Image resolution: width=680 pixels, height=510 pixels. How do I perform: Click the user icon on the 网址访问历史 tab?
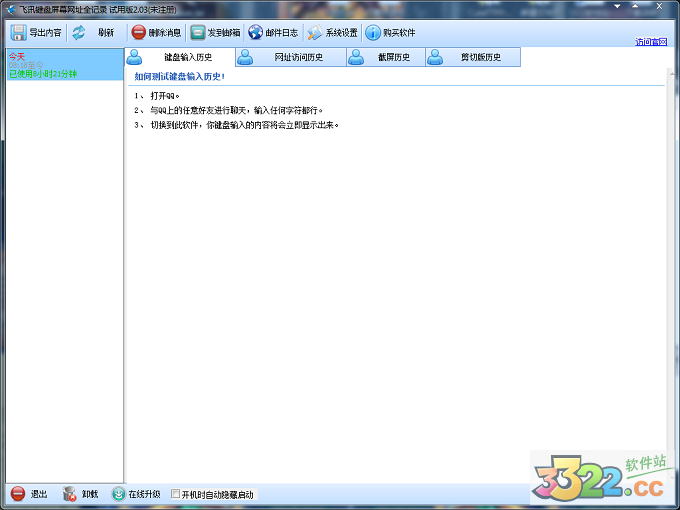pyautogui.click(x=245, y=57)
